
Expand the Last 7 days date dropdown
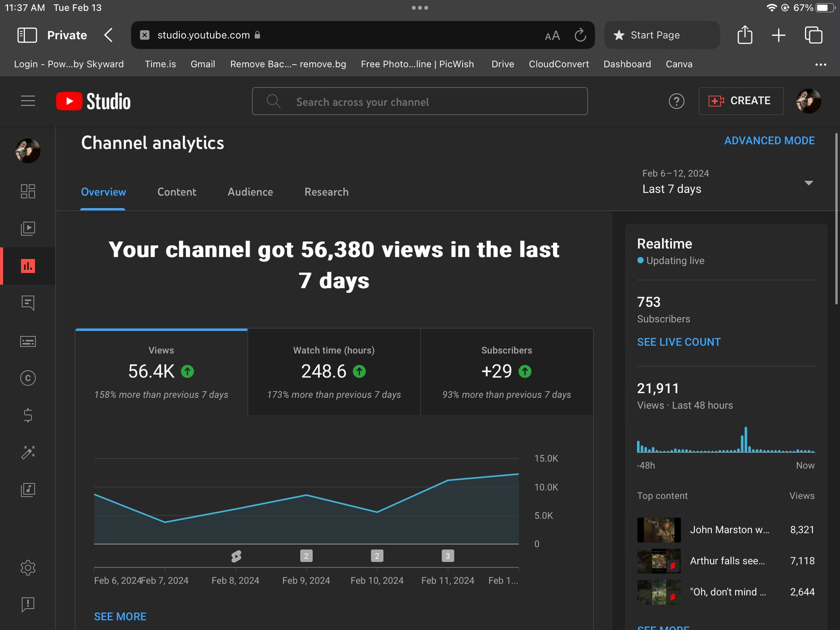click(808, 183)
